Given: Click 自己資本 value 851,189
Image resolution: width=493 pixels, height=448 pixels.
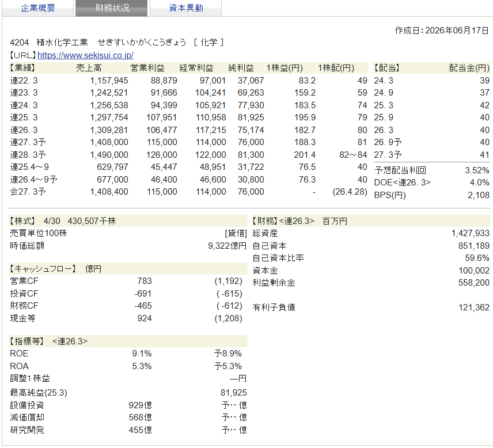Looking at the screenshot, I should click(474, 246).
